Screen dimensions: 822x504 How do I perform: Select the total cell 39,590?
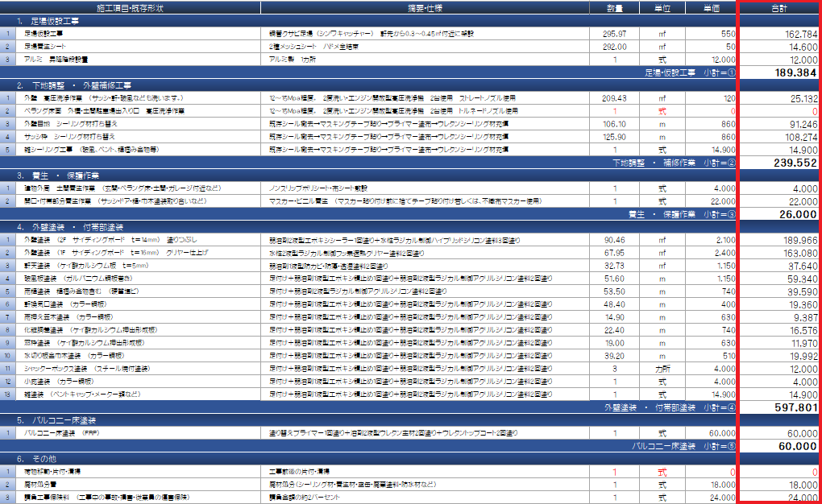(x=779, y=291)
